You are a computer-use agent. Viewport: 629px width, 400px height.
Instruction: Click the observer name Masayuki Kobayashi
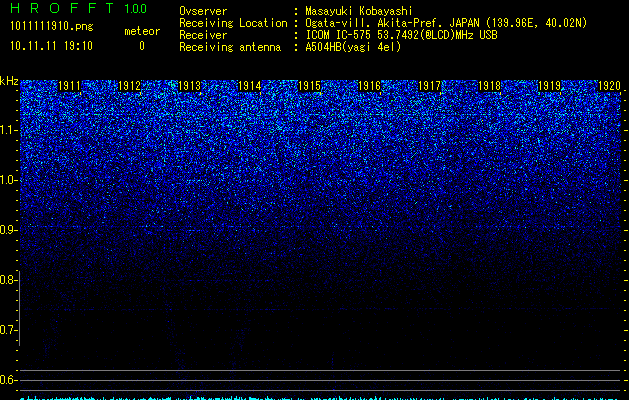(359, 11)
